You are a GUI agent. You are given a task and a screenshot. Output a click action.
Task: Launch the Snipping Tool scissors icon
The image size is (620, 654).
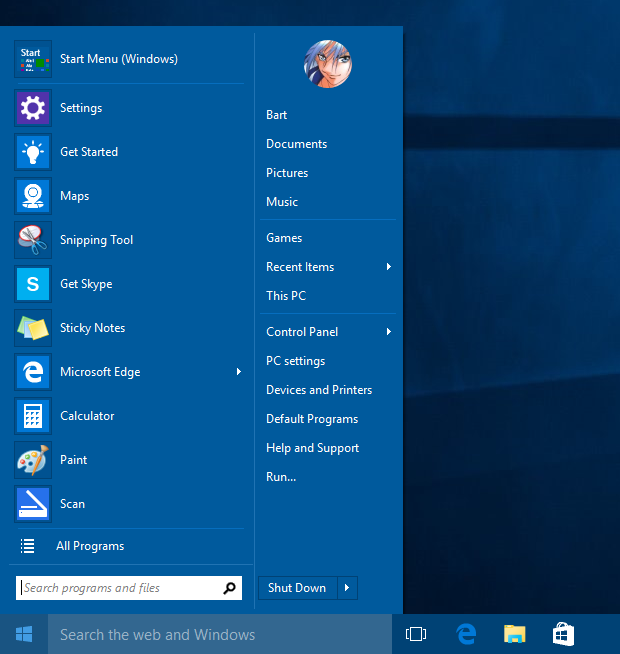click(x=33, y=240)
